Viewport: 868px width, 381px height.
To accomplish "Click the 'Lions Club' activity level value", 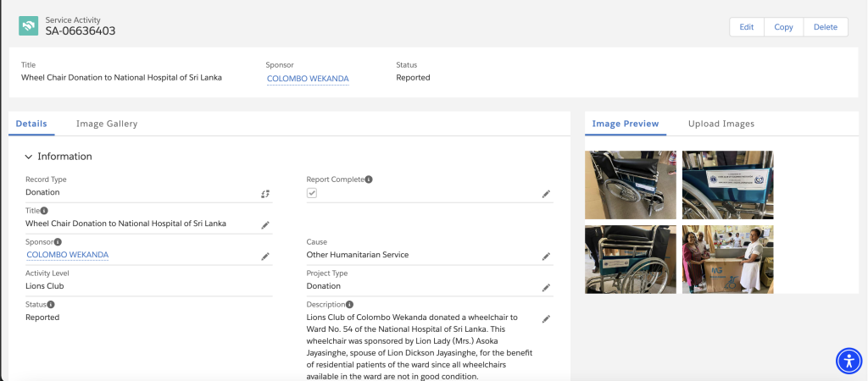I will (45, 286).
